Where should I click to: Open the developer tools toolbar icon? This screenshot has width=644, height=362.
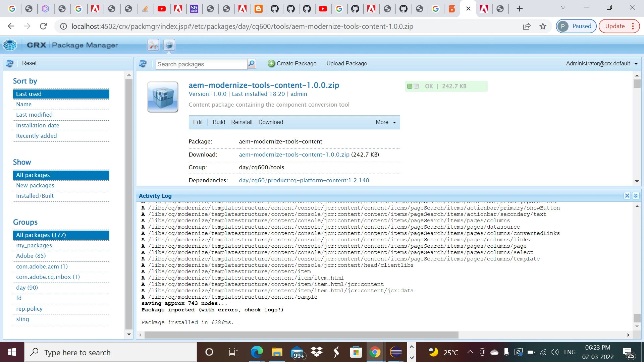[153, 45]
